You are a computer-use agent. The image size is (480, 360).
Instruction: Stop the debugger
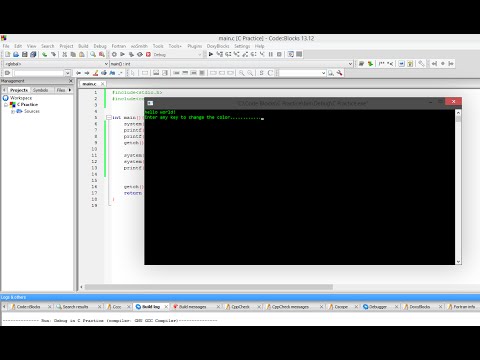(x=279, y=54)
